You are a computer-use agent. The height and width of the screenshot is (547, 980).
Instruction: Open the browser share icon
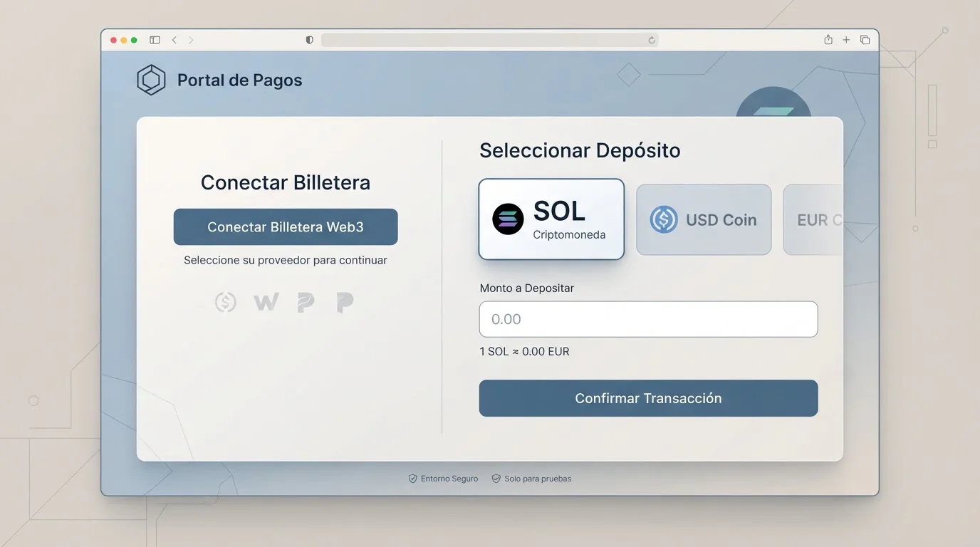[x=828, y=40]
